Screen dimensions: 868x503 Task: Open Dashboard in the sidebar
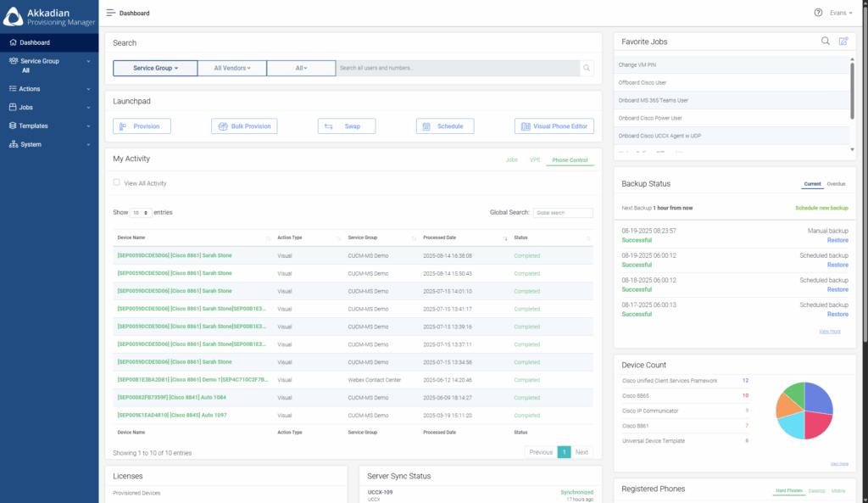click(x=49, y=42)
